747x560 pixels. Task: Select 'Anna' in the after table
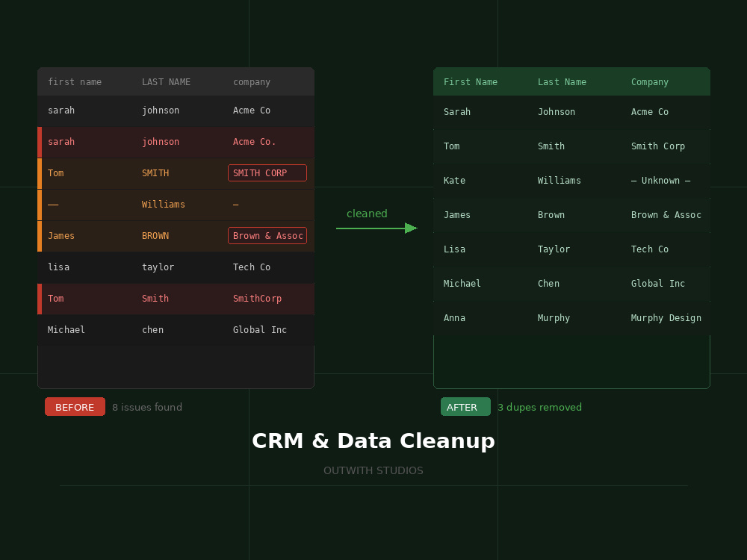coord(454,317)
